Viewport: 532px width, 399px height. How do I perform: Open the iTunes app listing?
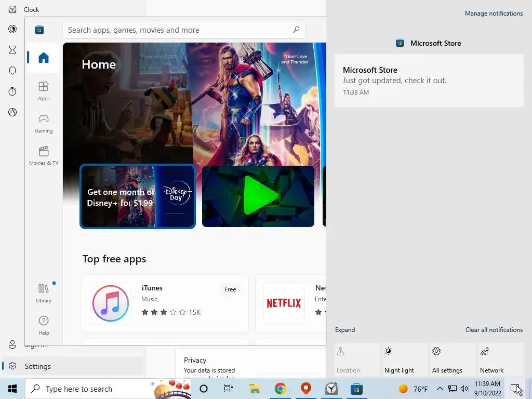(x=165, y=303)
